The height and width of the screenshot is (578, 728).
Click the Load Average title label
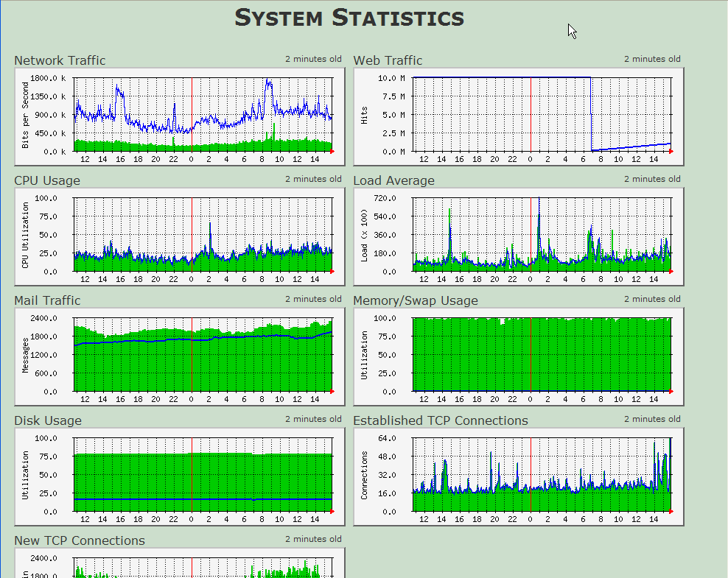pyautogui.click(x=393, y=180)
